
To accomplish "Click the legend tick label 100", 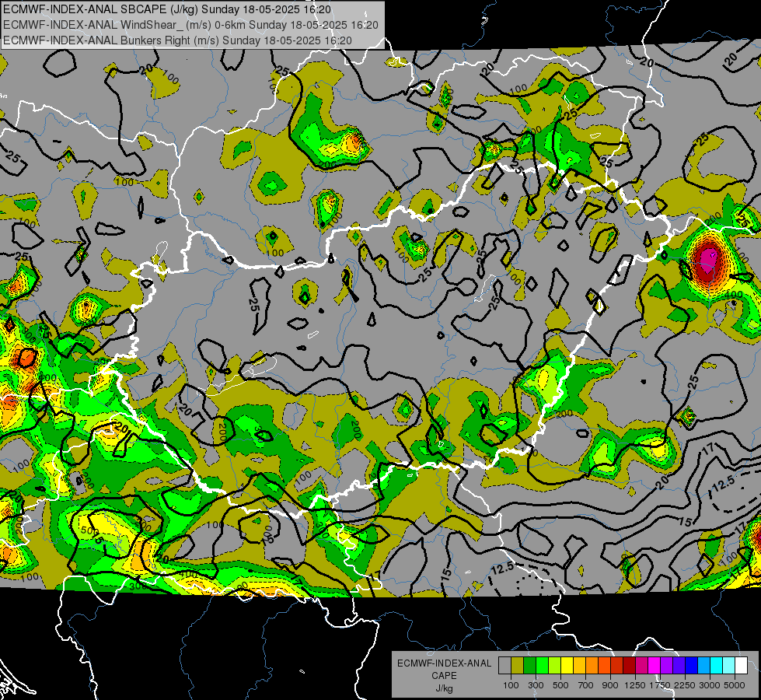I will [511, 685].
